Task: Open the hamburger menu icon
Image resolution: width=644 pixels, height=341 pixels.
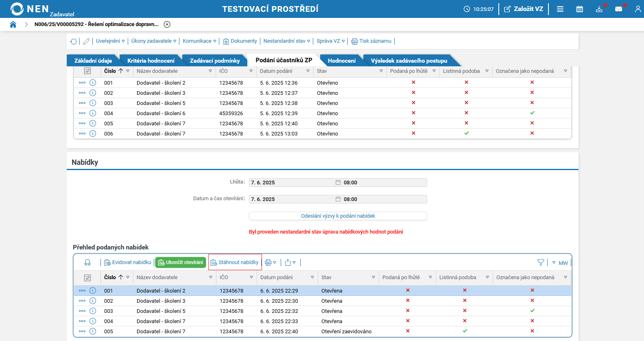Action: point(560,9)
